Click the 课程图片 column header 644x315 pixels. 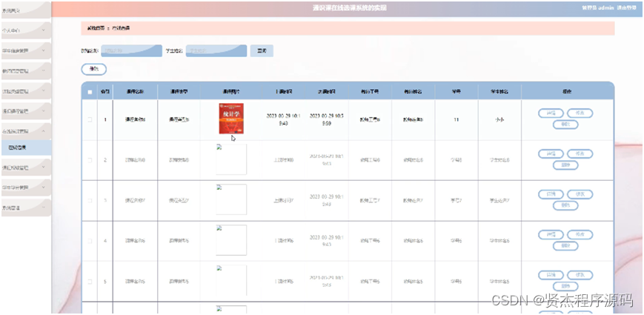[x=231, y=92]
